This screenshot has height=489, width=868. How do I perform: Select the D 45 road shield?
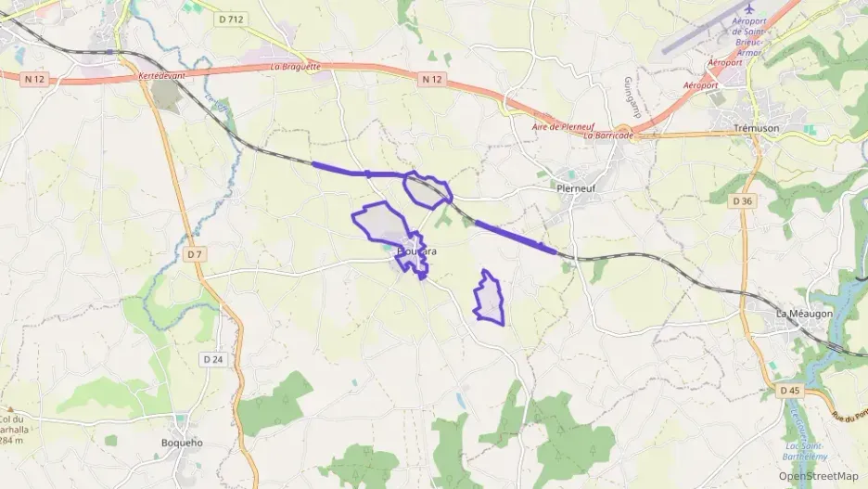coord(790,391)
